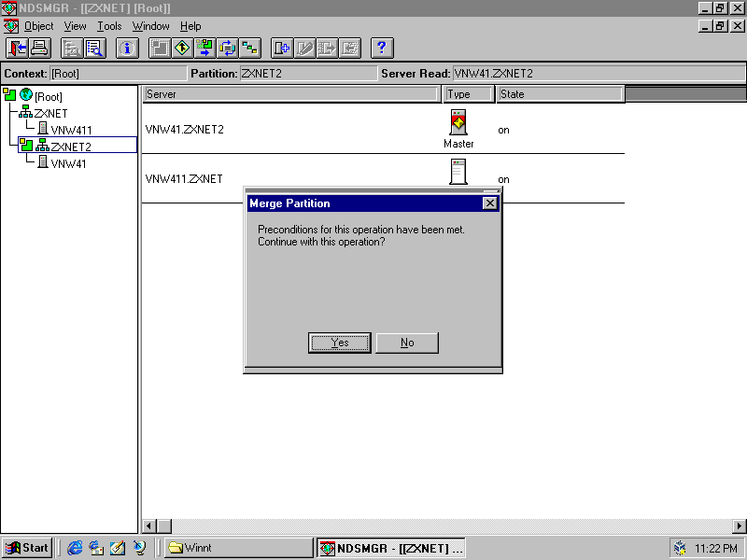The image size is (747, 560).
Task: Click the list search toolbar icon
Action: pos(95,49)
